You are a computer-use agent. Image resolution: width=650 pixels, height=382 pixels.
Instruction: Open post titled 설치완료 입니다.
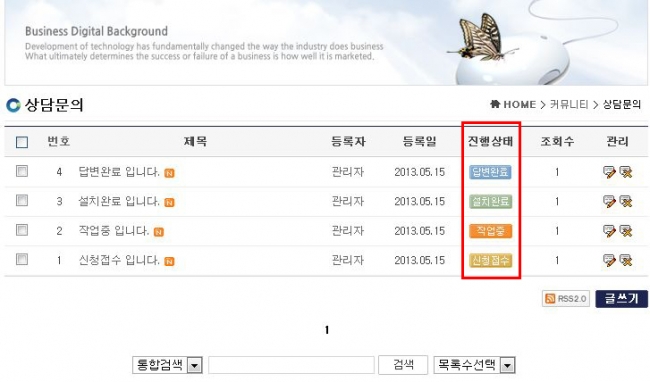pos(119,201)
